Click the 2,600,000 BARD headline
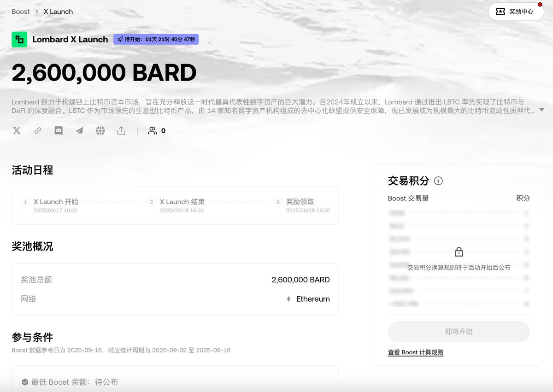Image resolution: width=553 pixels, height=392 pixels. [104, 73]
